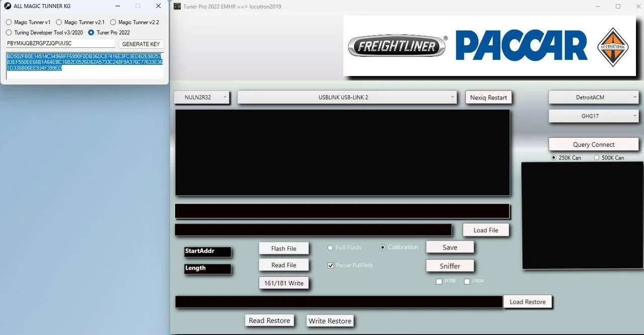Click the Nexiq Restart button
The image size is (644, 335).
coord(488,97)
